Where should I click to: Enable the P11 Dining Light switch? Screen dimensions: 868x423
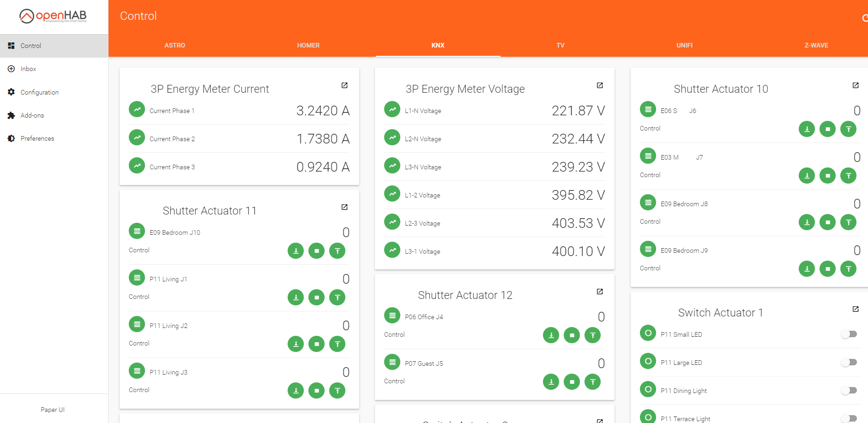(x=849, y=391)
